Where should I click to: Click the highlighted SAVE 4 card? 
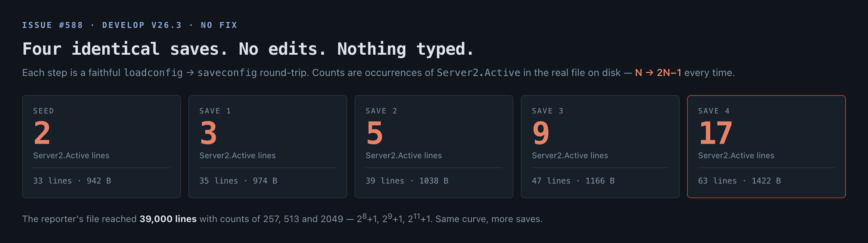[x=766, y=146]
